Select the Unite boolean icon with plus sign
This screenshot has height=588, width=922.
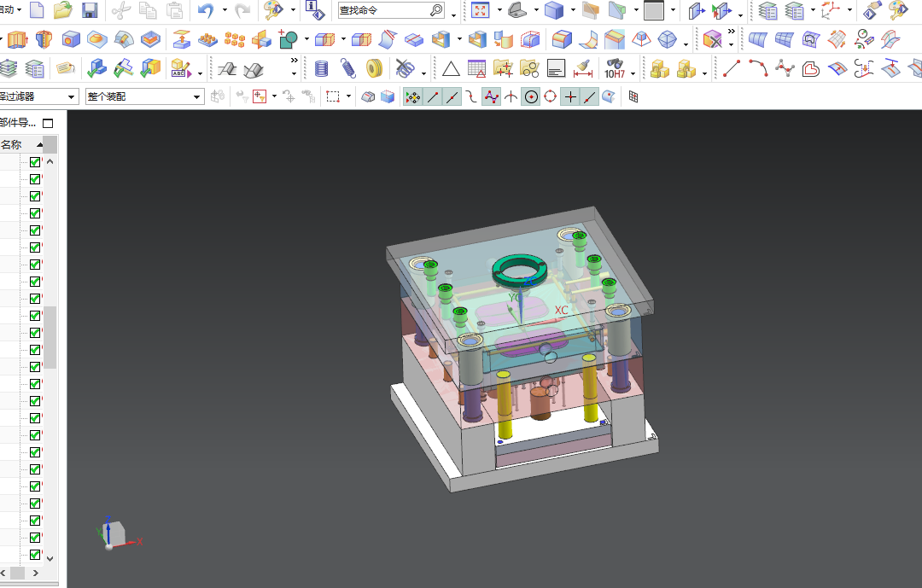288,39
